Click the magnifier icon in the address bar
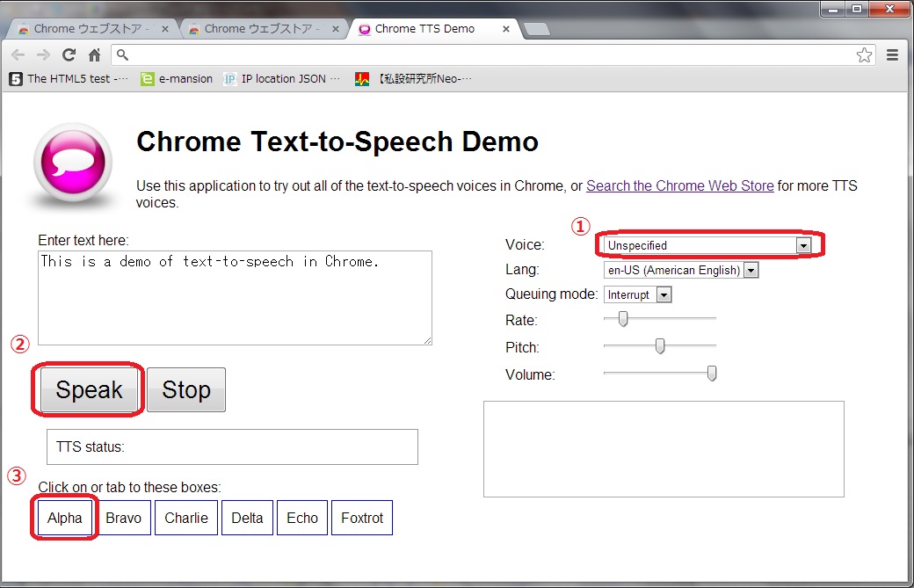Image resolution: width=914 pixels, height=588 pixels. 122,54
